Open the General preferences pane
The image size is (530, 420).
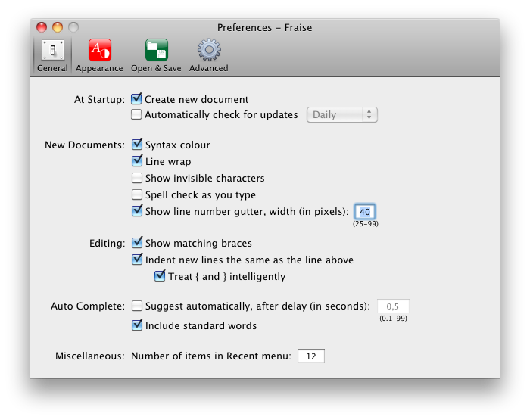click(52, 55)
